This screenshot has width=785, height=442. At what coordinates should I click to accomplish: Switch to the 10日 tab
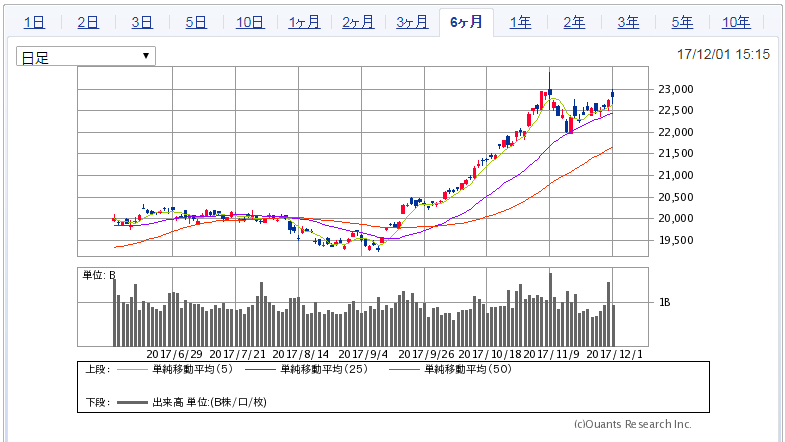pyautogui.click(x=250, y=22)
